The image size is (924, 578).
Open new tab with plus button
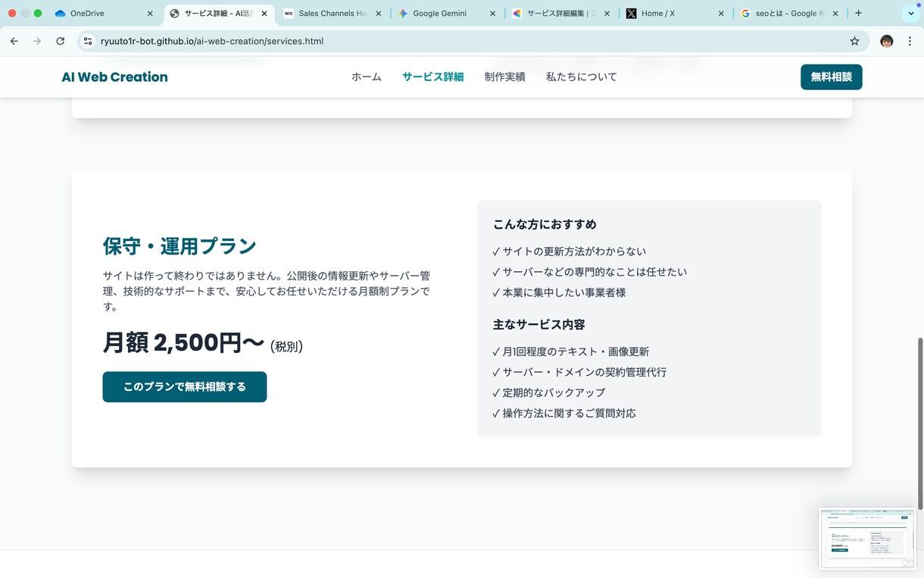pos(858,13)
